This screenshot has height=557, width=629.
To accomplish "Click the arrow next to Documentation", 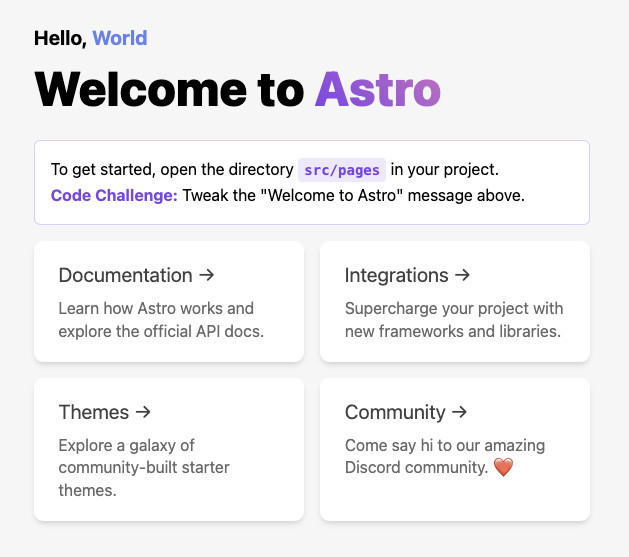I will [207, 275].
